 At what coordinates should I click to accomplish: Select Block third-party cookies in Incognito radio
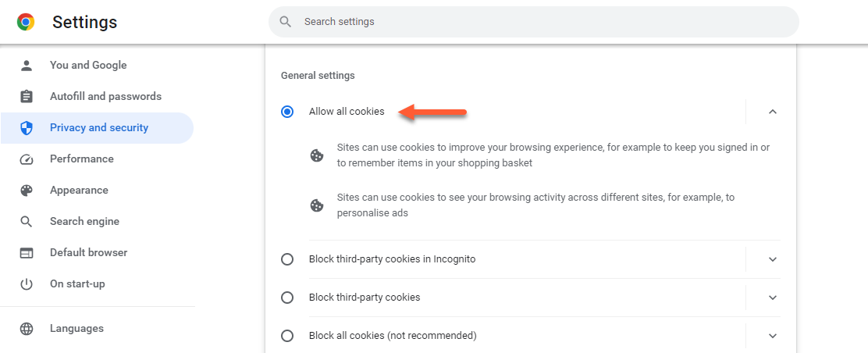point(287,259)
